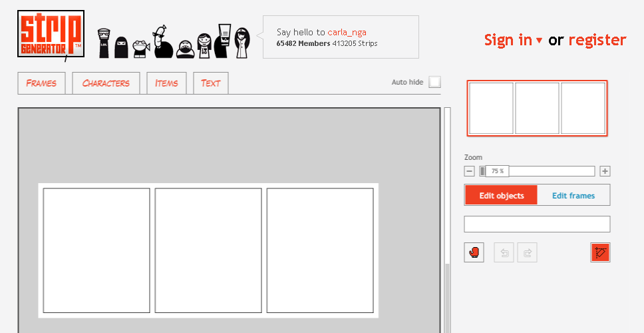This screenshot has width=644, height=333.
Task: Click the redo arrow button
Action: click(x=528, y=252)
